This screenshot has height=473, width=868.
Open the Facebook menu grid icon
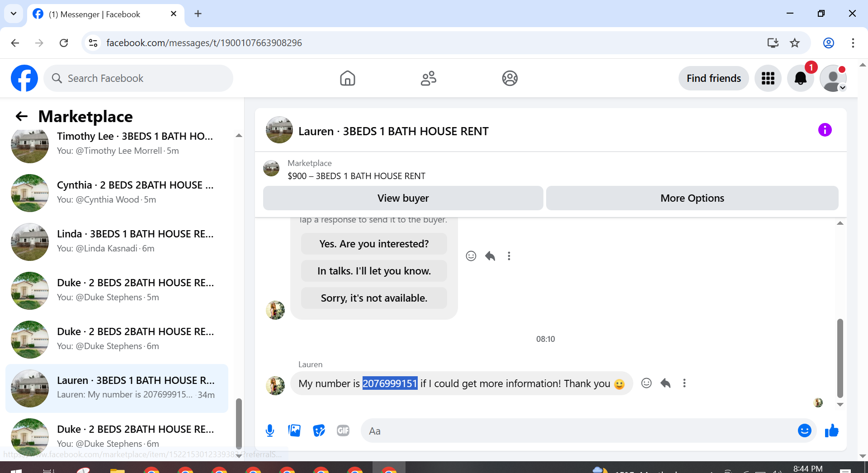(768, 78)
